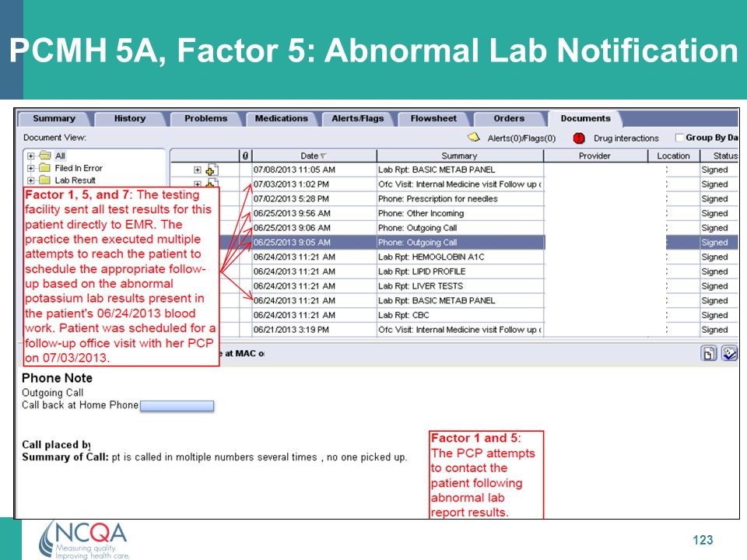Screen dimensions: 747x560
Task: Open the Alerts(0)/Flags(0) link
Action: point(521,138)
